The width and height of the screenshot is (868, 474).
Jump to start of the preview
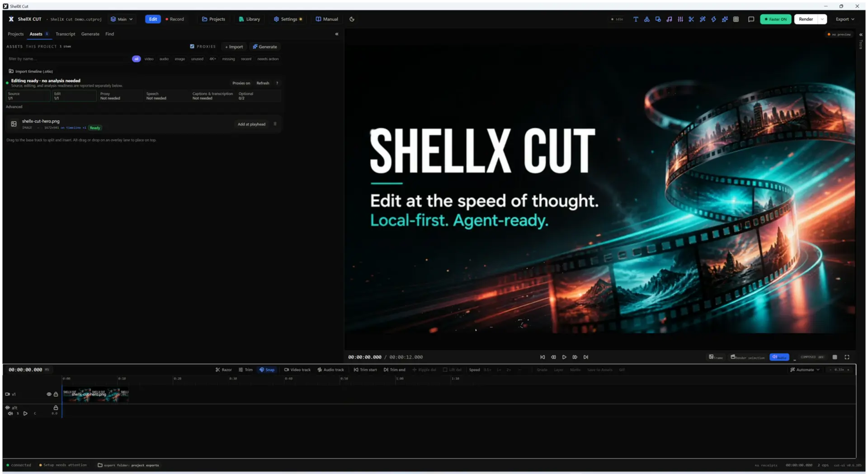coord(542,357)
